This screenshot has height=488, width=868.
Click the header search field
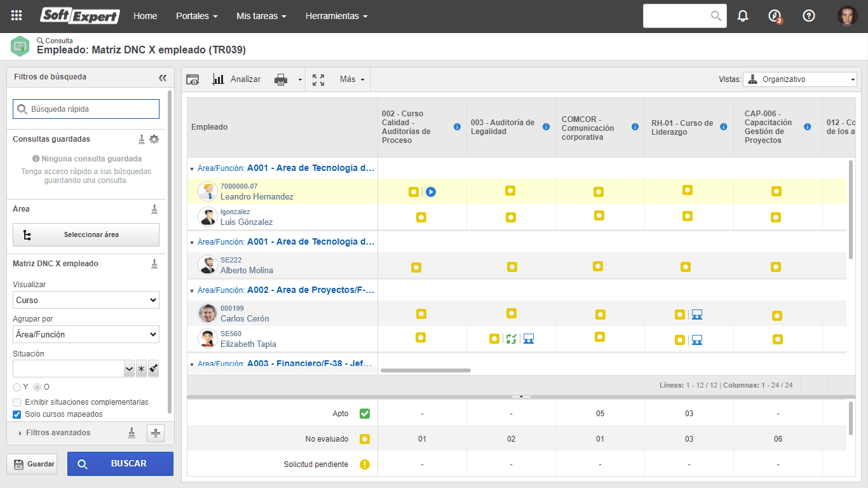click(684, 16)
